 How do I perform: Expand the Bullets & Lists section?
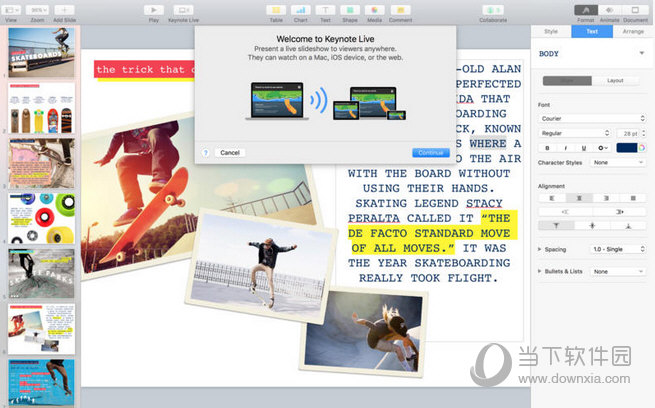click(x=541, y=271)
